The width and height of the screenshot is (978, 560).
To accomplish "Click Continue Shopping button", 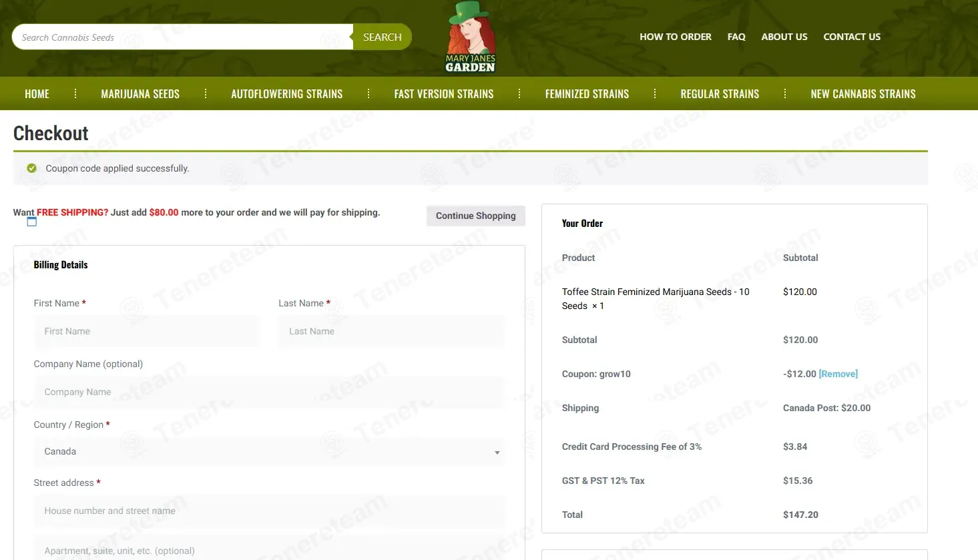I will click(x=476, y=216).
